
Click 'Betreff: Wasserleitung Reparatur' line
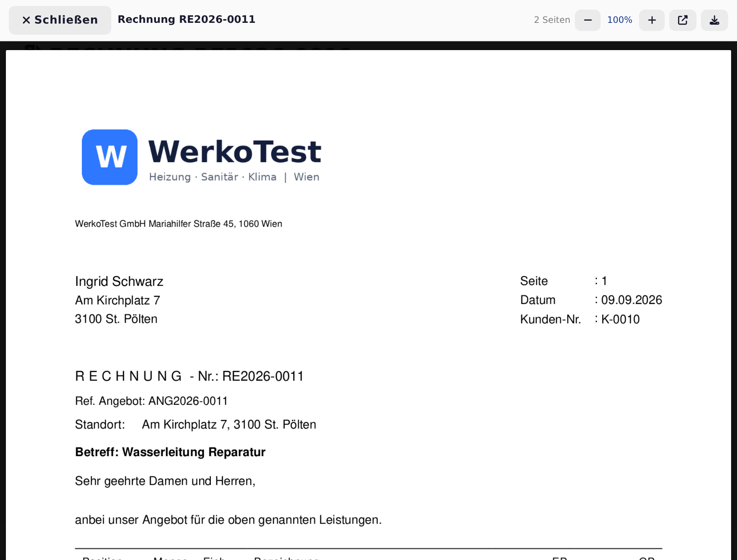tap(170, 452)
